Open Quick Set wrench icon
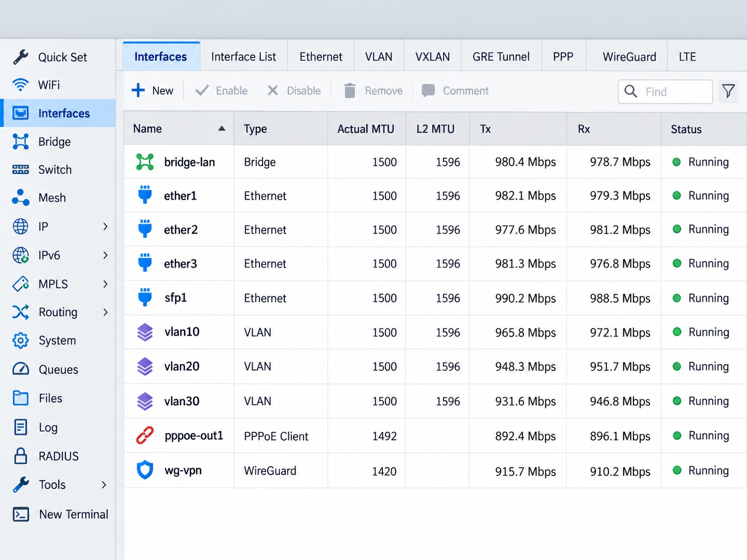The width and height of the screenshot is (747, 560). 21,57
